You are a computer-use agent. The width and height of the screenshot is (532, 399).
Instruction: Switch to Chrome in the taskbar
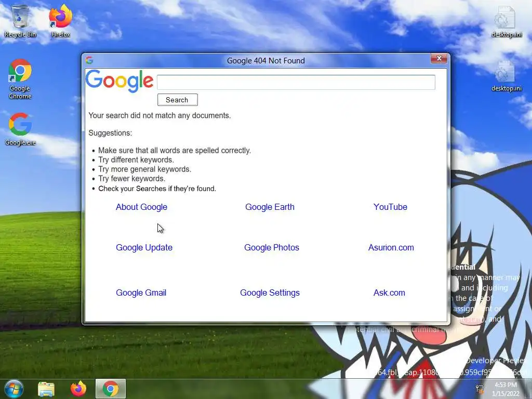[111, 389]
